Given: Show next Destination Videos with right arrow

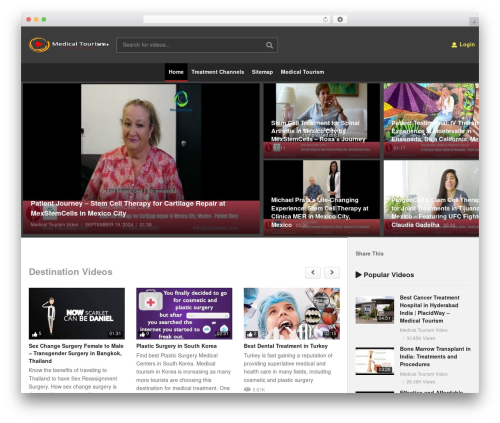Looking at the screenshot, I should (x=332, y=272).
